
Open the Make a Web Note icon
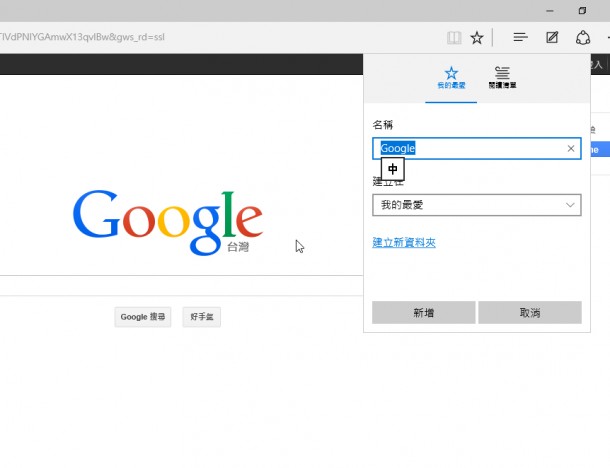click(552, 37)
